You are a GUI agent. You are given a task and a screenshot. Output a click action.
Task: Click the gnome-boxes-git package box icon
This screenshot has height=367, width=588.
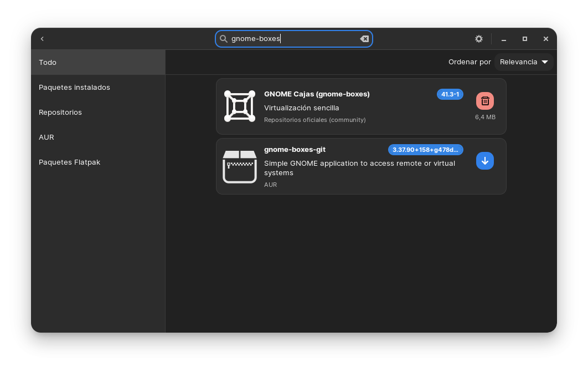[240, 166]
